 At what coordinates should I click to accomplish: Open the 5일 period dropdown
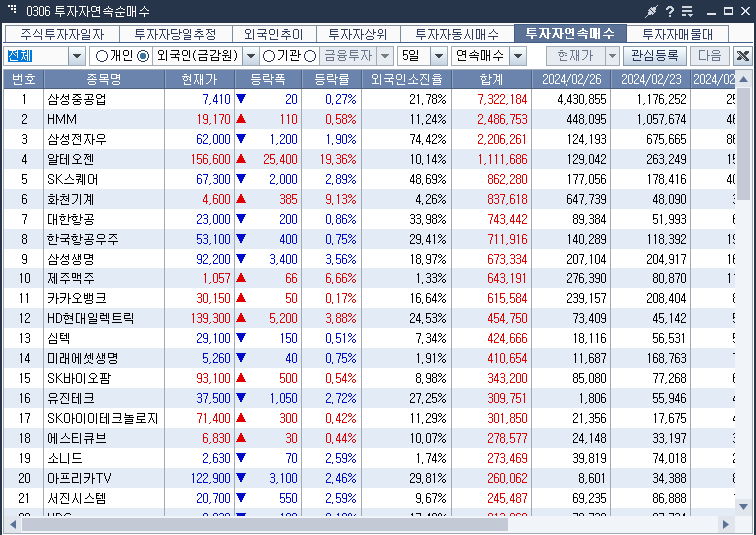click(x=438, y=56)
